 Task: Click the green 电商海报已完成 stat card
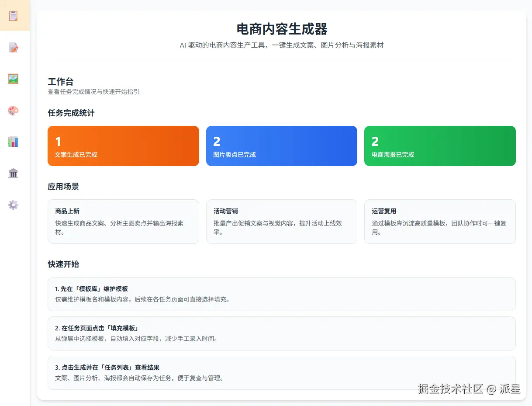click(440, 146)
